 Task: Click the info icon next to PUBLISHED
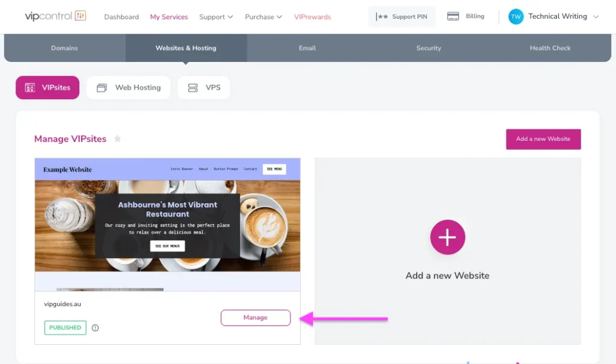(x=95, y=328)
